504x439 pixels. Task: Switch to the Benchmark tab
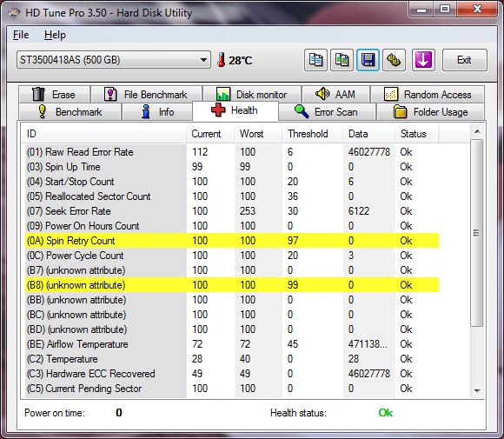pos(70,112)
